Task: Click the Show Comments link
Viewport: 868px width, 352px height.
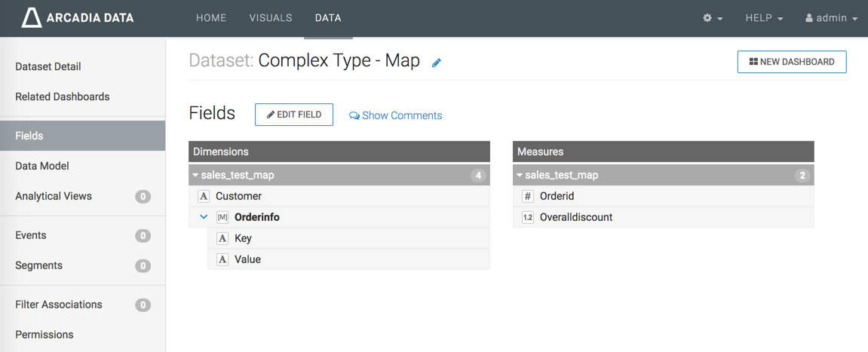Action: tap(396, 115)
